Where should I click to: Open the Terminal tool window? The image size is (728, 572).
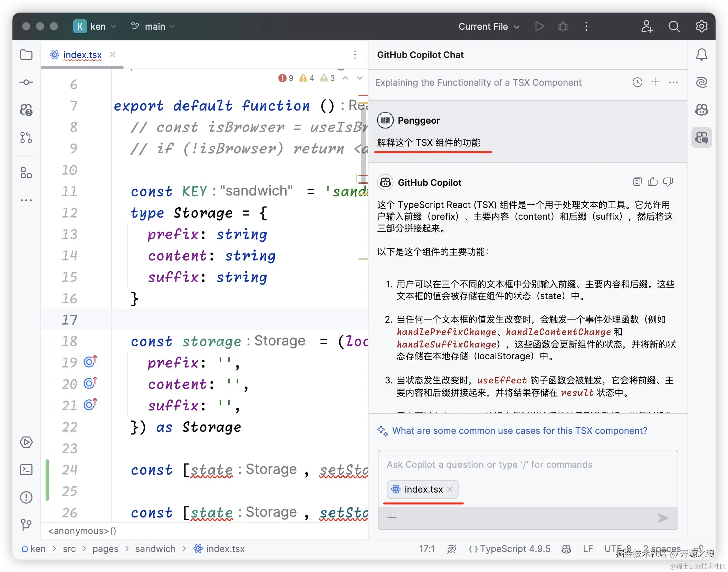pos(26,470)
